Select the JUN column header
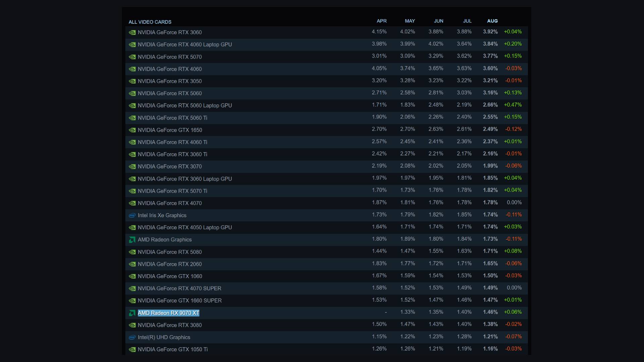Viewport: 644px width, 362px height. click(439, 21)
